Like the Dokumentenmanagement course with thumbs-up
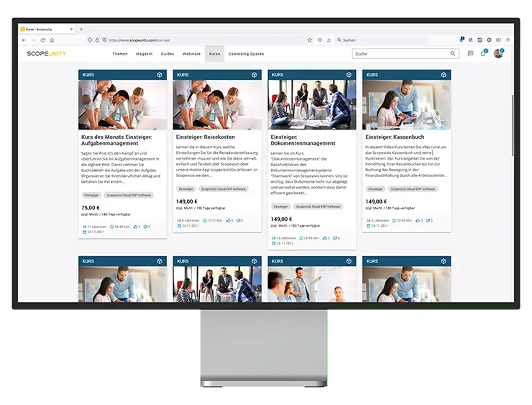The height and width of the screenshot is (405, 532). tap(325, 238)
